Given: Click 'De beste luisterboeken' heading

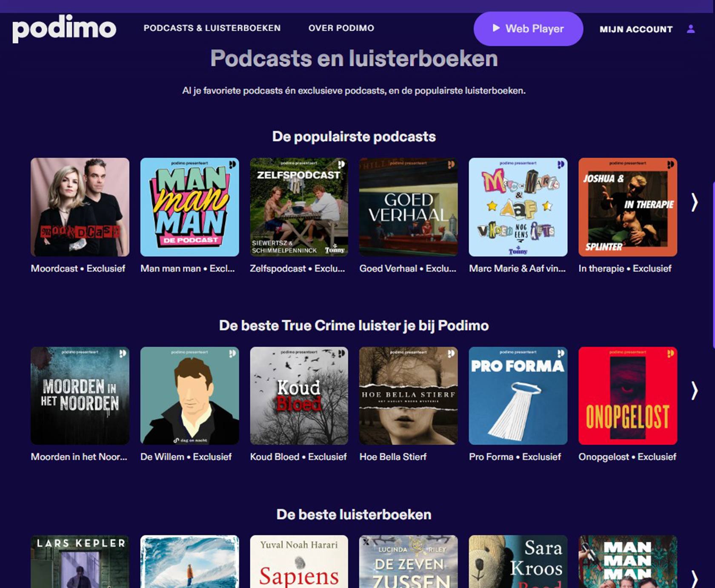Looking at the screenshot, I should coord(354,514).
